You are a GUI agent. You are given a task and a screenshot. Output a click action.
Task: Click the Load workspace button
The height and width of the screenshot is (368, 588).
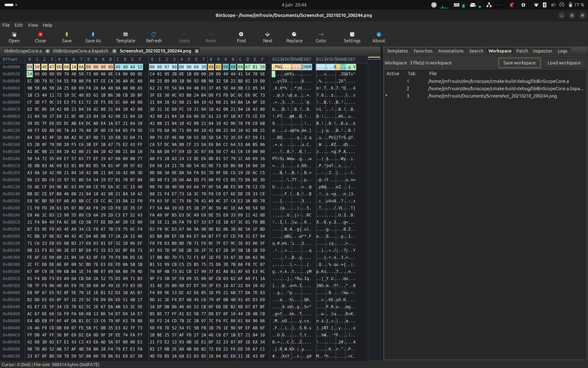tap(564, 63)
